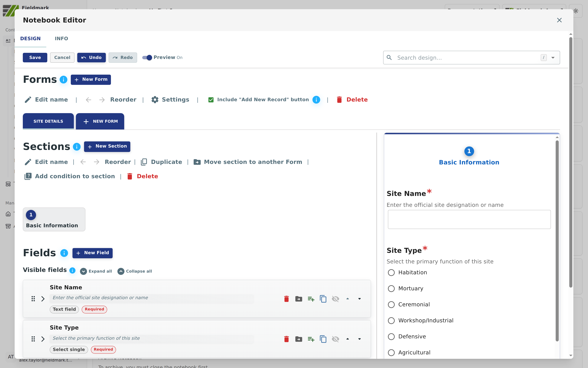Click New Section button
The height and width of the screenshot is (368, 588).
pos(107,147)
